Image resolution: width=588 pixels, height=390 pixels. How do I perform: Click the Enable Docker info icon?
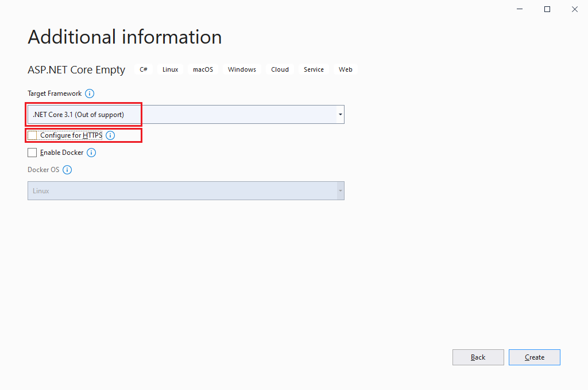[x=91, y=152]
